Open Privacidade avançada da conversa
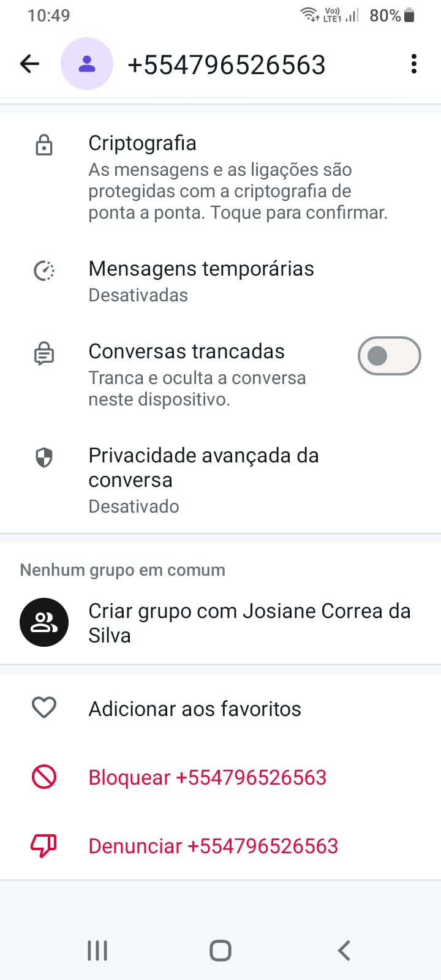 pos(203,480)
